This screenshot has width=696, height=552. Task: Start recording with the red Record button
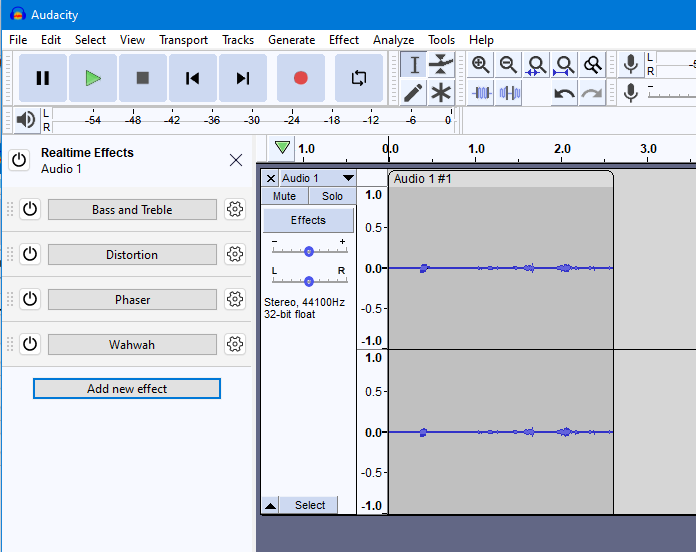pos(301,78)
